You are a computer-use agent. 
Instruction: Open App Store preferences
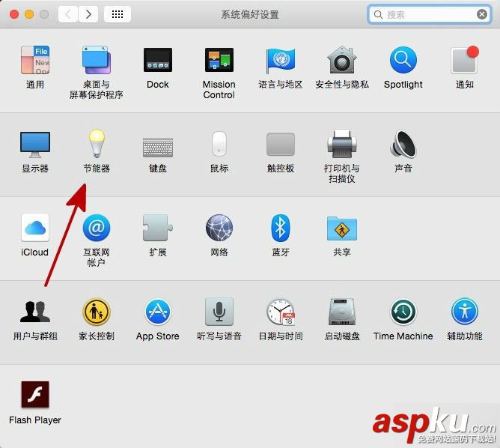click(157, 312)
